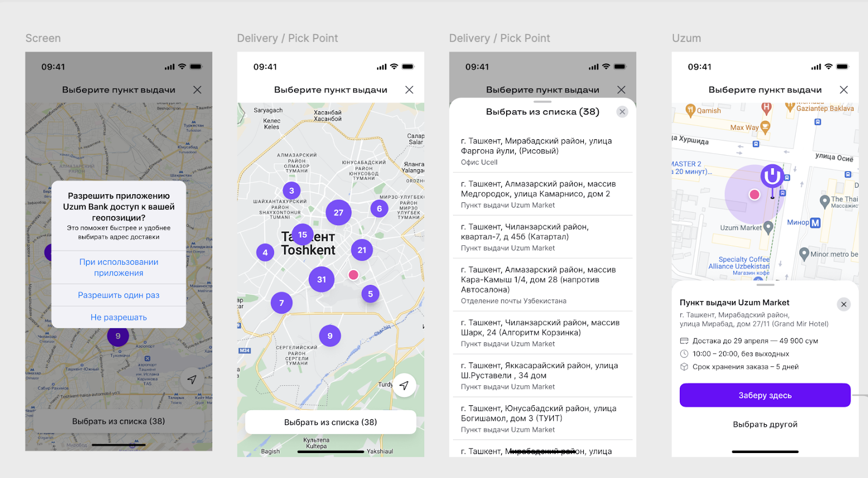The width and height of the screenshot is (868, 478).
Task: Tap the Минор metro station icon
Action: click(x=815, y=223)
